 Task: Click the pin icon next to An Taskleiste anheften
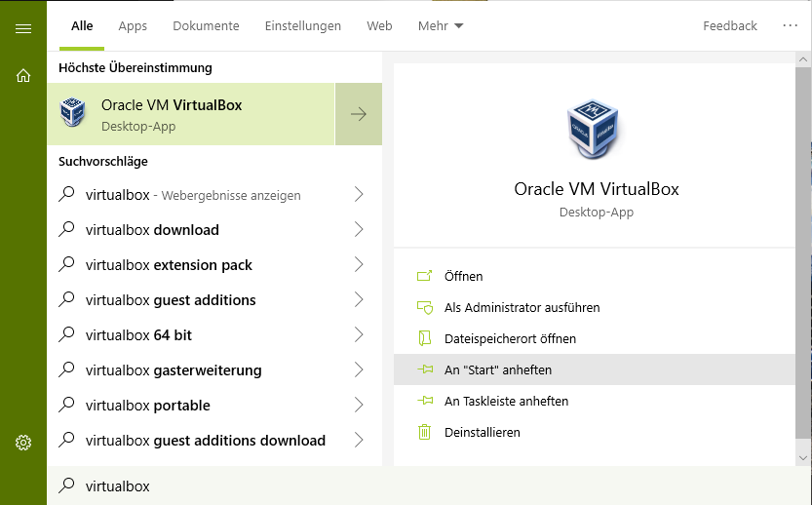[x=425, y=401]
